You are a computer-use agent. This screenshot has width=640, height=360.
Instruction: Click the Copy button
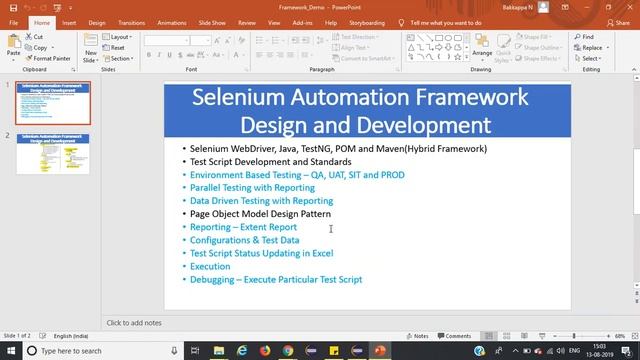[36, 48]
